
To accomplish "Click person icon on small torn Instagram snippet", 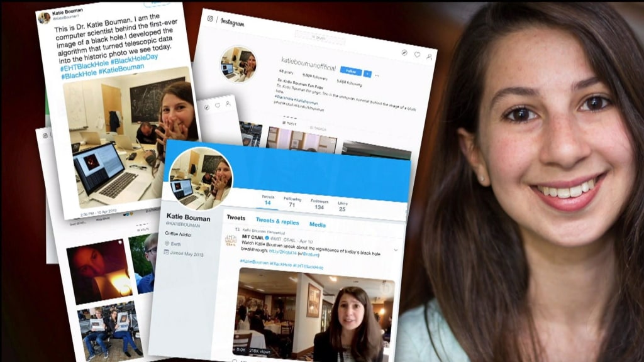I will click(228, 104).
